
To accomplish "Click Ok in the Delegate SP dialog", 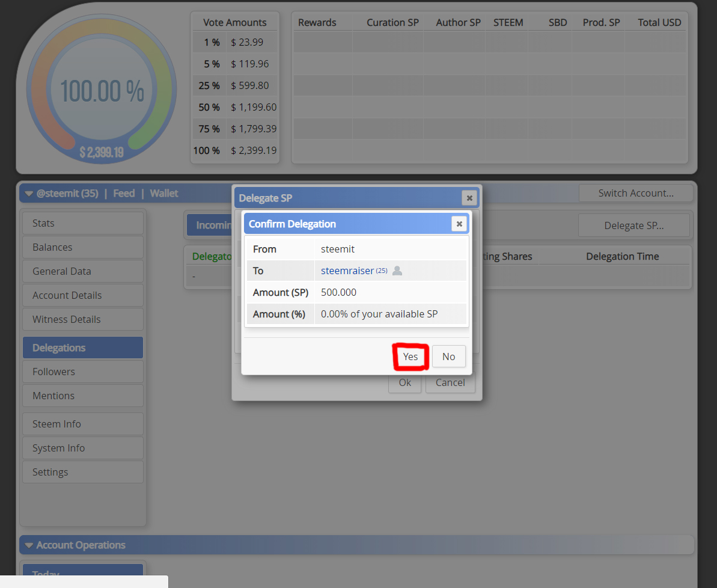I will coord(404,382).
